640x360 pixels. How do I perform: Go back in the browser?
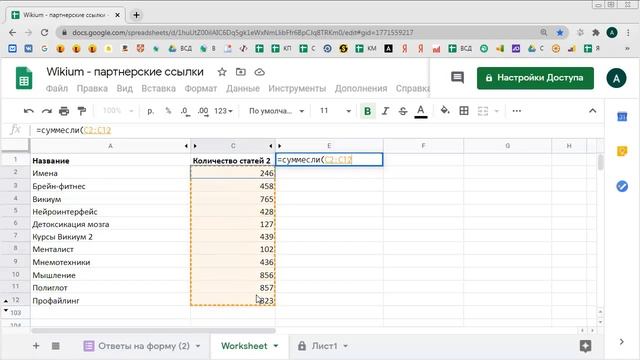[12, 32]
